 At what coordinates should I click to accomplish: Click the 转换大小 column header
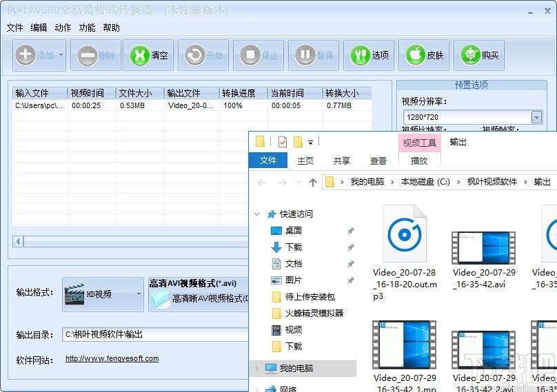(347, 93)
